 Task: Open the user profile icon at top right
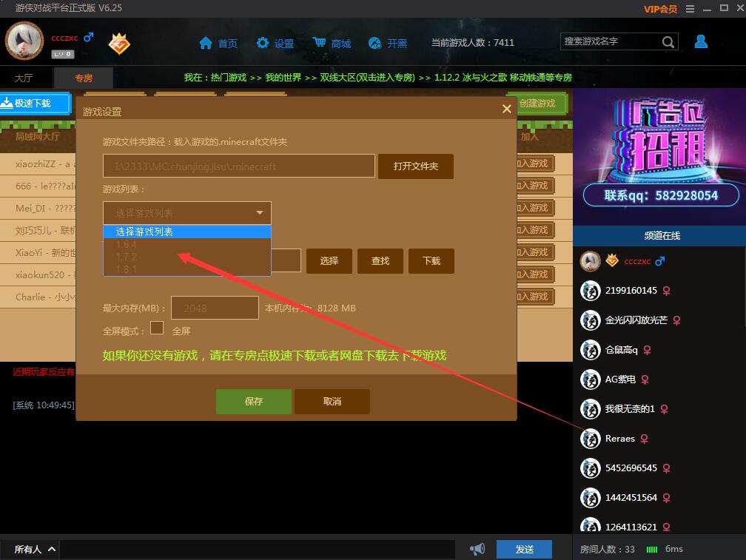(701, 42)
